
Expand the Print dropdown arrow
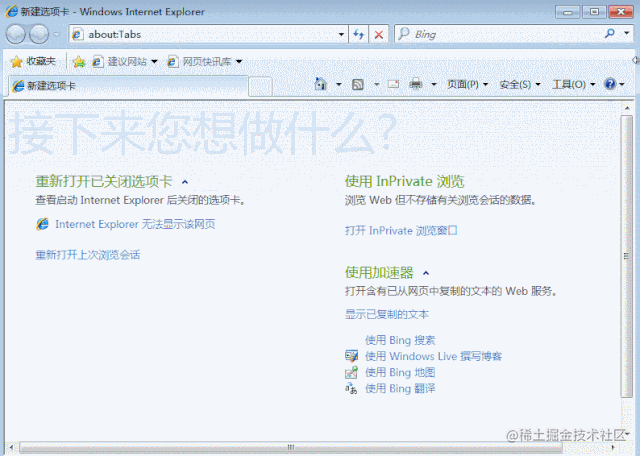click(434, 85)
